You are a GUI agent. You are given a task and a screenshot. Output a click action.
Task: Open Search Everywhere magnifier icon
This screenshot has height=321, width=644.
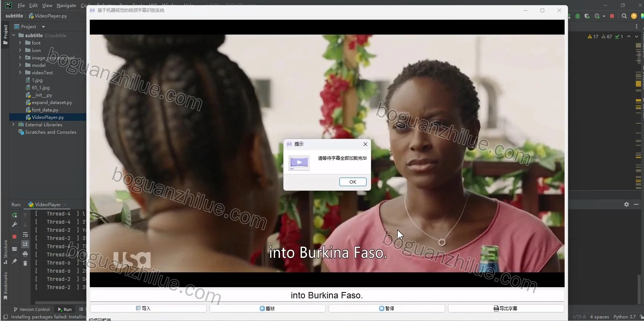click(624, 16)
